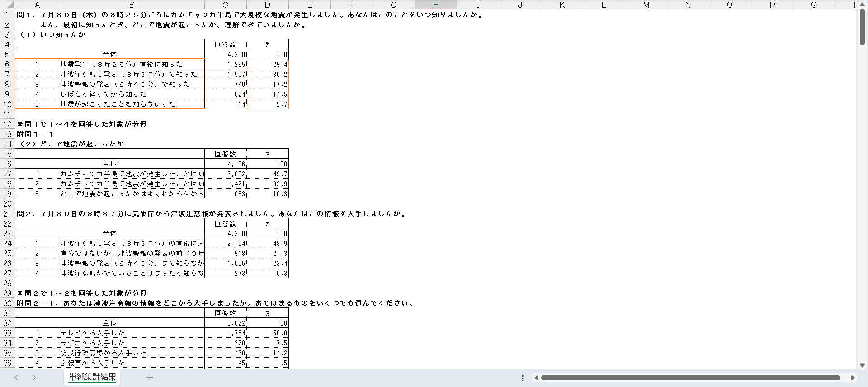The image size is (868, 387).
Task: Click the horizontal scrollbar left arrow
Action: coord(536,378)
